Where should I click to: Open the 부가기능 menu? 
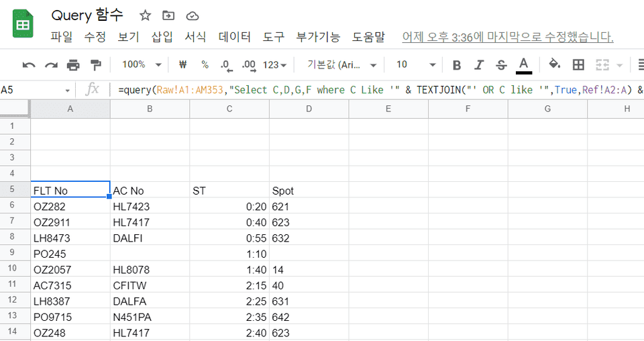coord(318,37)
